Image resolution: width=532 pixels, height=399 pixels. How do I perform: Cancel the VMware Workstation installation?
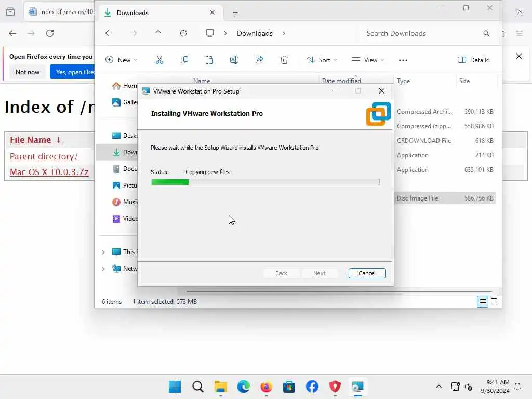367,273
